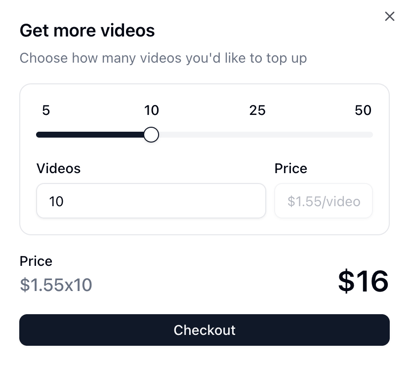The height and width of the screenshot is (365, 411).
Task: Click slider track beneath the 25 label
Action: 257,135
